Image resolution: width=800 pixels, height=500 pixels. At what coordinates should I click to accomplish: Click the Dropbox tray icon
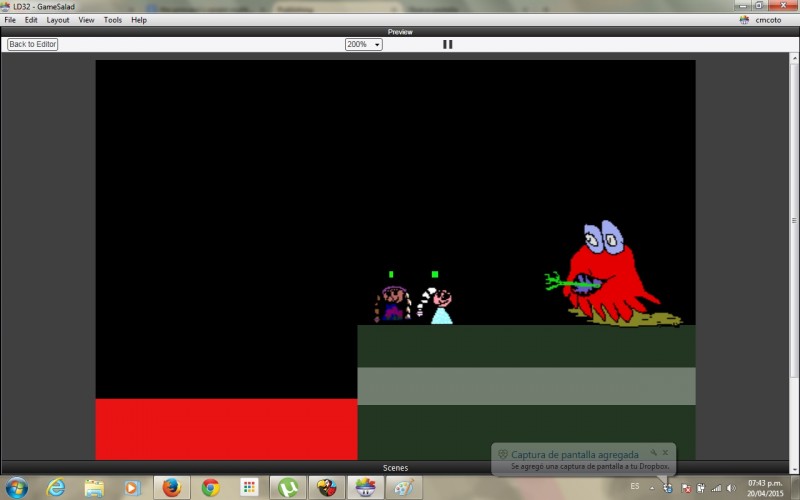(x=668, y=488)
